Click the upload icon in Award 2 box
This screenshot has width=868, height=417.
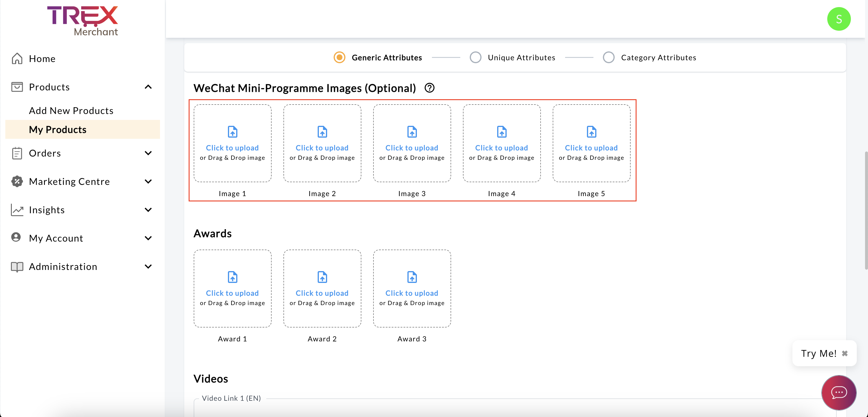pyautogui.click(x=322, y=277)
